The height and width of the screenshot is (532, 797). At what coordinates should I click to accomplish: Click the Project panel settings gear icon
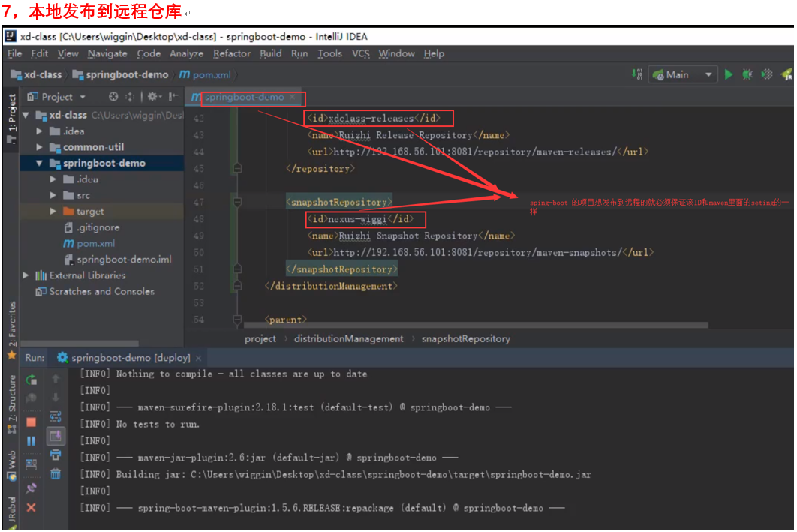152,97
